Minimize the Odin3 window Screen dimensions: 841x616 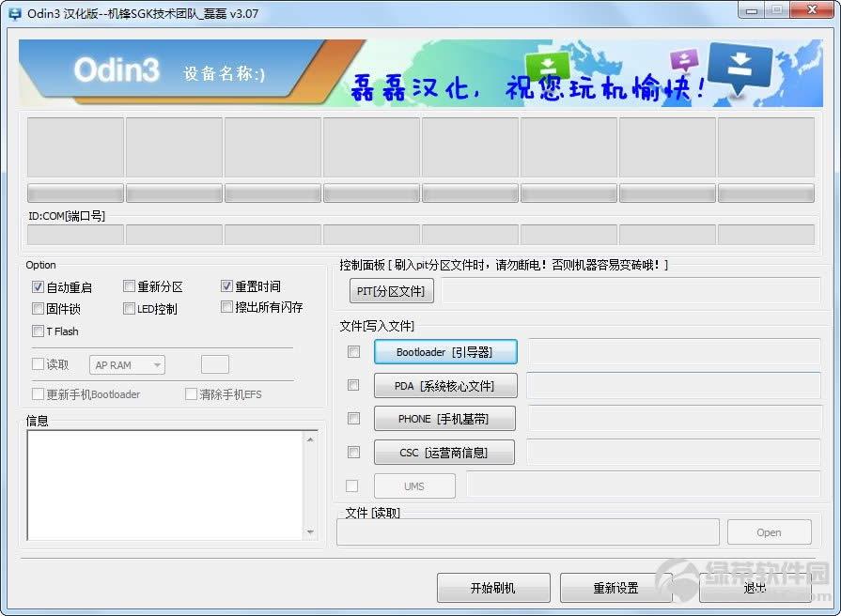(751, 10)
